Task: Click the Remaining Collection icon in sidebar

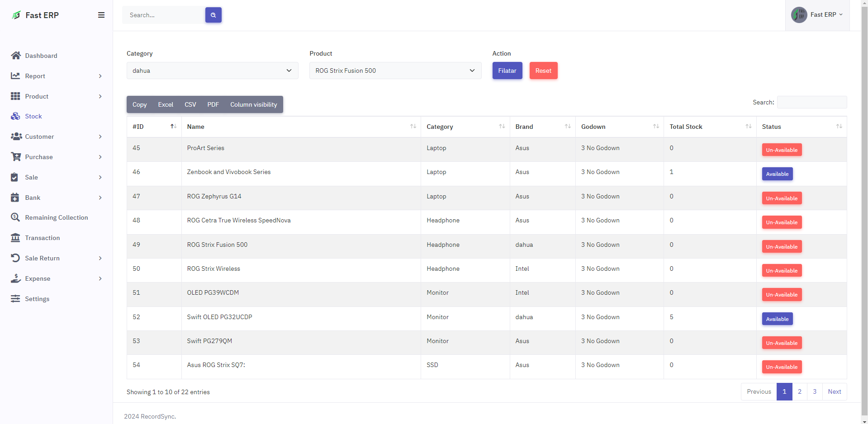Action: tap(16, 217)
